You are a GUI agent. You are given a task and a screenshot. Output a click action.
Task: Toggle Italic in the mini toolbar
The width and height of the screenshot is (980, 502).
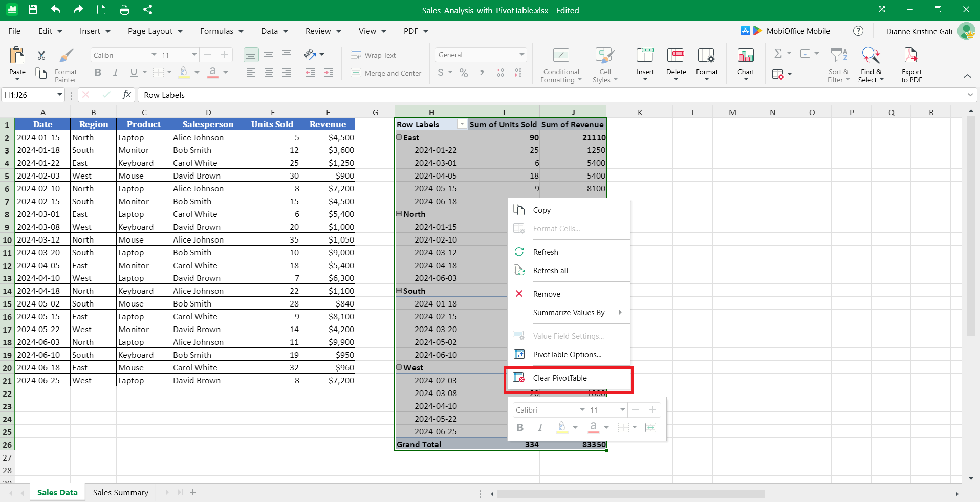click(x=540, y=427)
